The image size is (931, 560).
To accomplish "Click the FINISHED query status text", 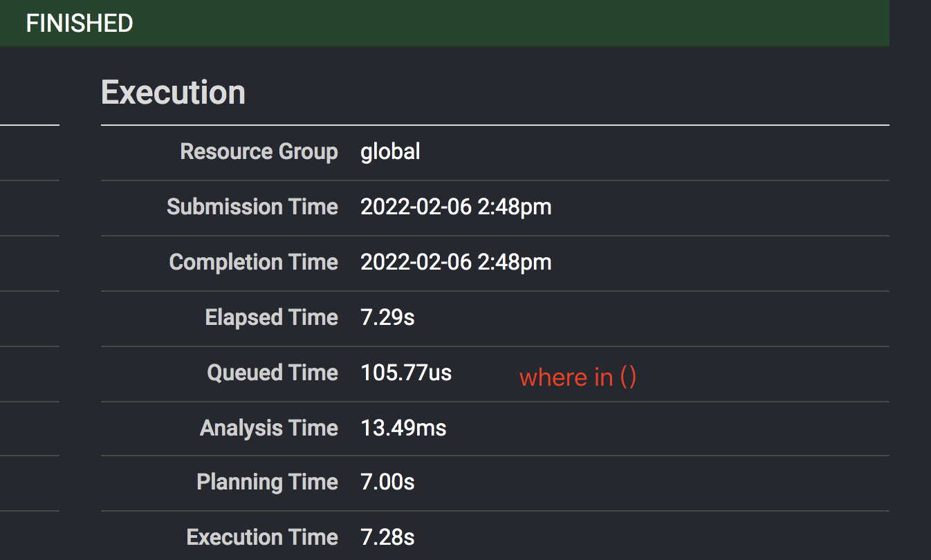I will coord(80,24).
